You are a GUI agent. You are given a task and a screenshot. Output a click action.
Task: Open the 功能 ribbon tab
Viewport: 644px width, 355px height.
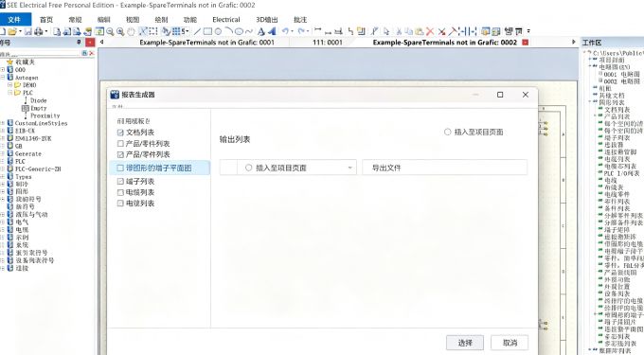190,20
